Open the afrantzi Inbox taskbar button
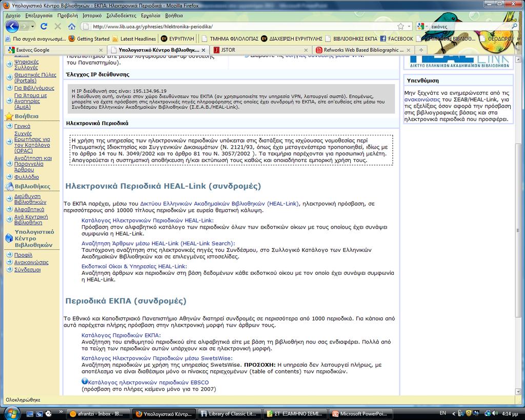The width and height of the screenshot is (525, 420). click(98, 414)
